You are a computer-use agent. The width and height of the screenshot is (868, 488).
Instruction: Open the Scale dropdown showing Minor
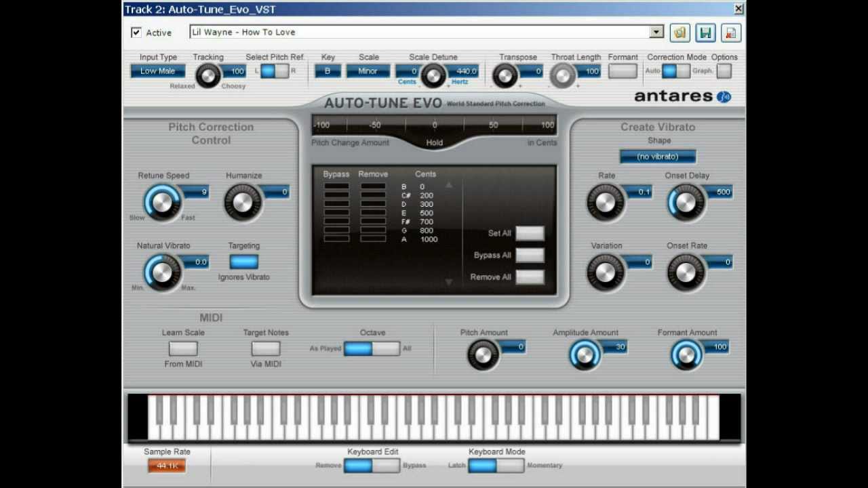pyautogui.click(x=368, y=70)
